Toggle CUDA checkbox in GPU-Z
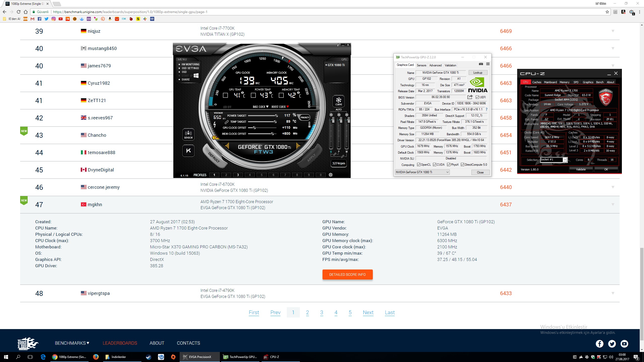The height and width of the screenshot is (362, 644). pos(434,165)
